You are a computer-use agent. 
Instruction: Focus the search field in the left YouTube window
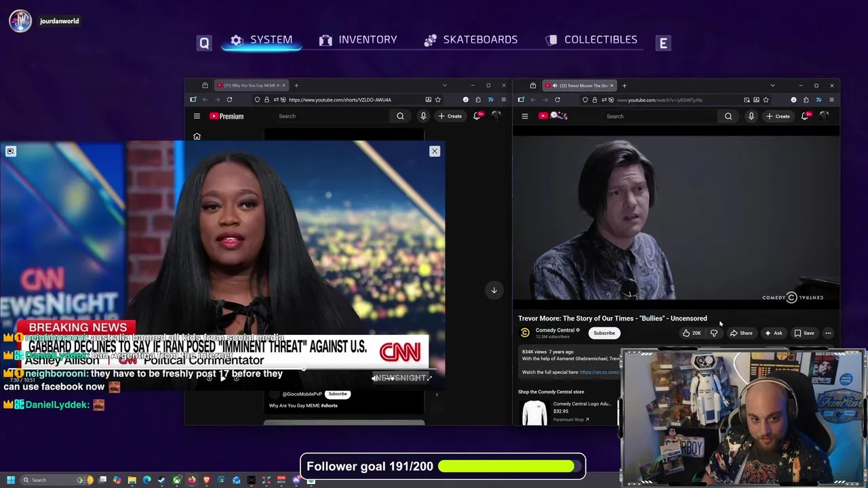point(332,116)
